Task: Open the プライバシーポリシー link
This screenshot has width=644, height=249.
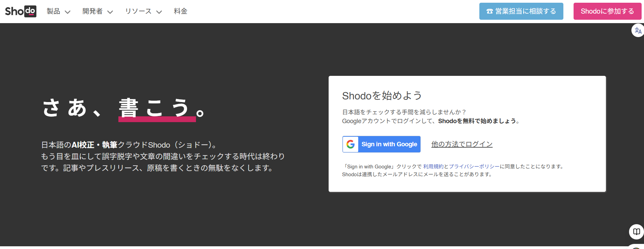Action: pyautogui.click(x=474, y=167)
